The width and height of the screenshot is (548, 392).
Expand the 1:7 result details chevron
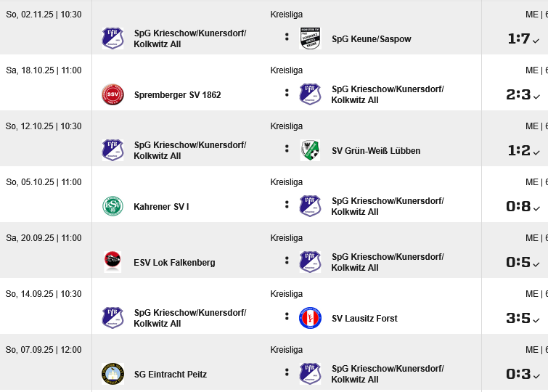click(x=537, y=41)
